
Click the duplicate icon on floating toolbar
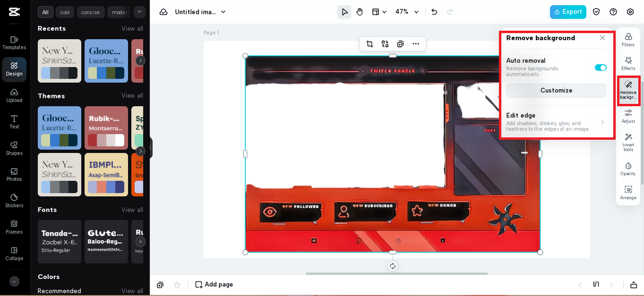400,44
